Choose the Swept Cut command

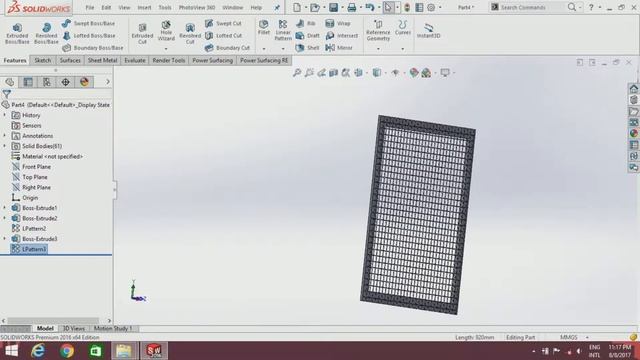click(223, 24)
